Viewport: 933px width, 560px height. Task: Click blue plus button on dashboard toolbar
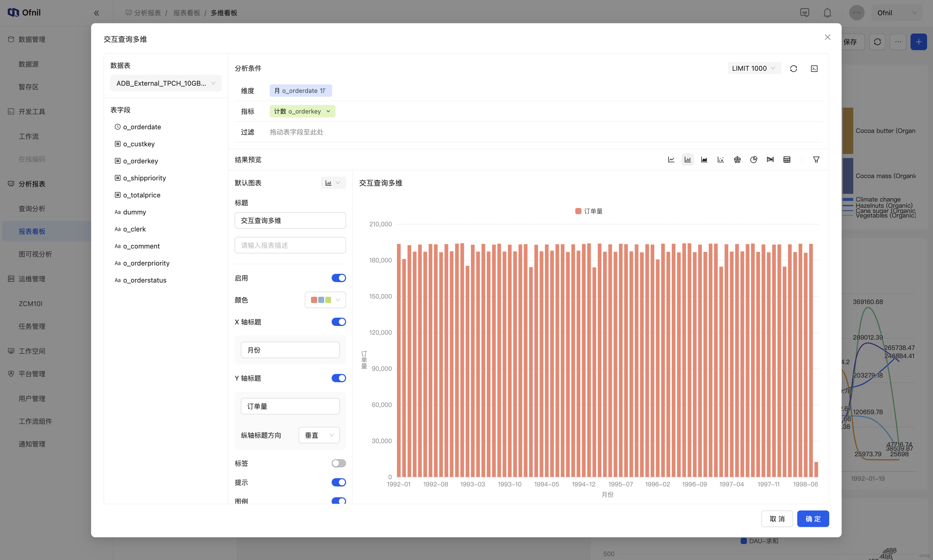point(919,42)
